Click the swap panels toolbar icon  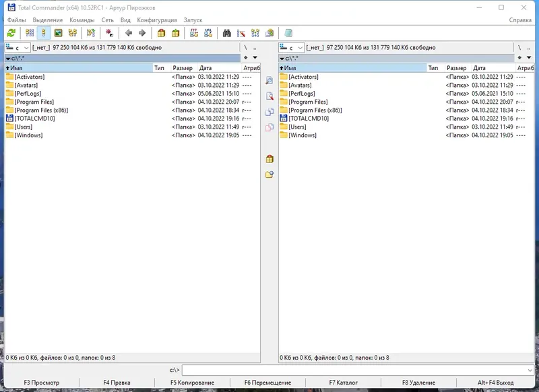[x=91, y=33]
